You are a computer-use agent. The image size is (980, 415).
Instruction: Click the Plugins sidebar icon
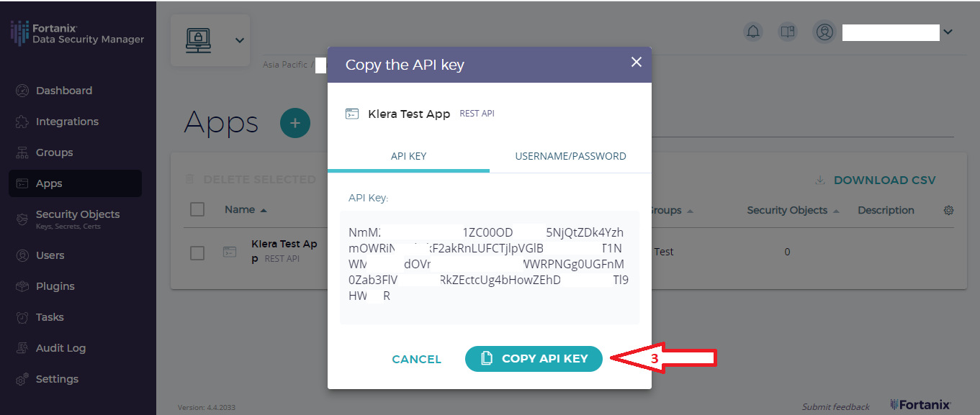pyautogui.click(x=22, y=286)
